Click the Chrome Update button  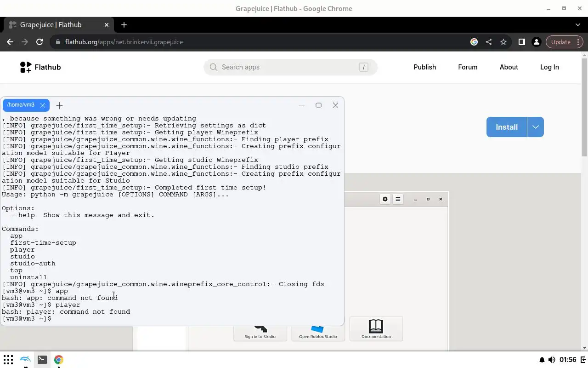click(564, 42)
